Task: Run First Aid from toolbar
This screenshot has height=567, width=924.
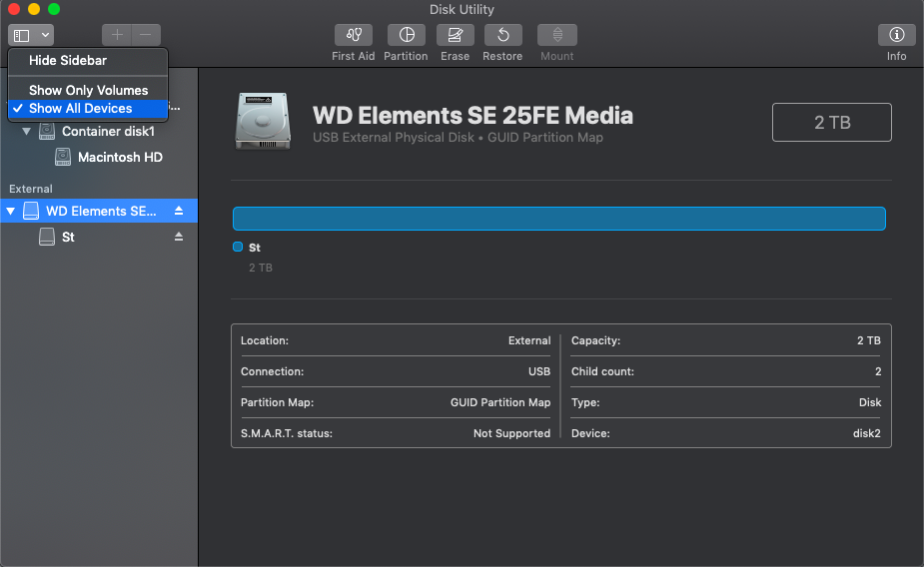Action: (x=354, y=35)
